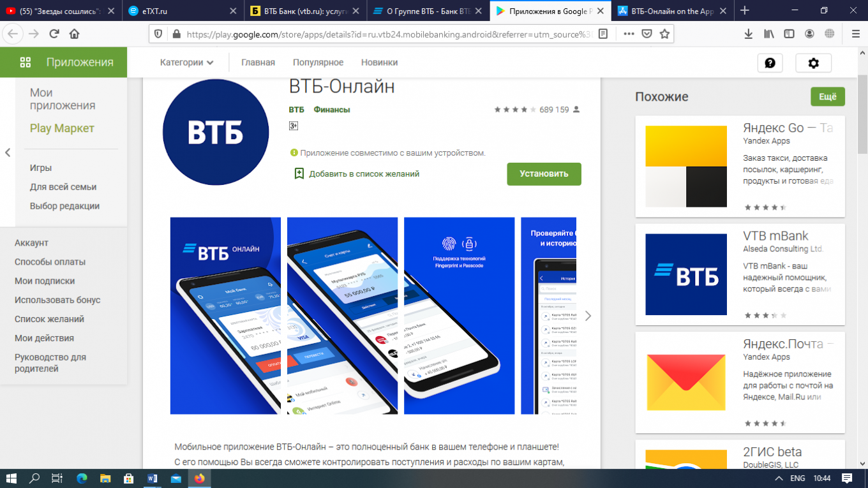Screen dimensions: 868x488
Task: Open Руководство для родителей in sidebar
Action: click(50, 363)
